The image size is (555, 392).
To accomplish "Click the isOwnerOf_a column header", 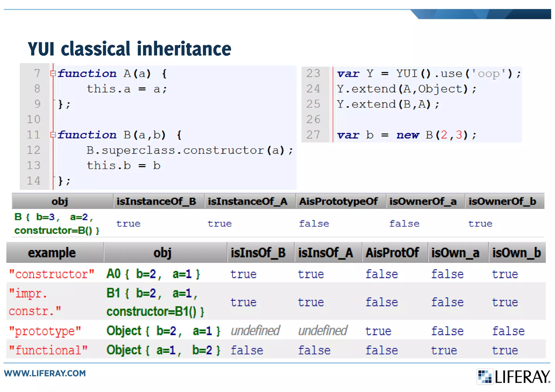I will [x=423, y=202].
